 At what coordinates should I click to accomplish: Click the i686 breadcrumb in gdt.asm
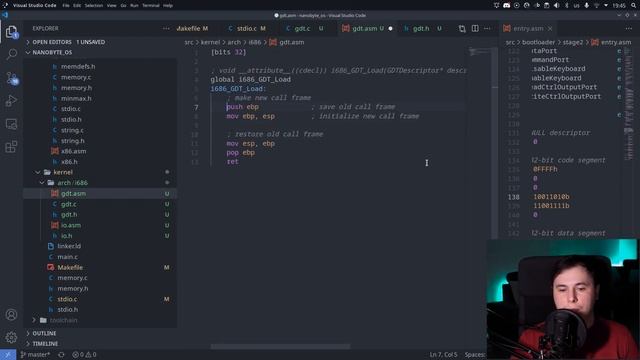(x=255, y=42)
